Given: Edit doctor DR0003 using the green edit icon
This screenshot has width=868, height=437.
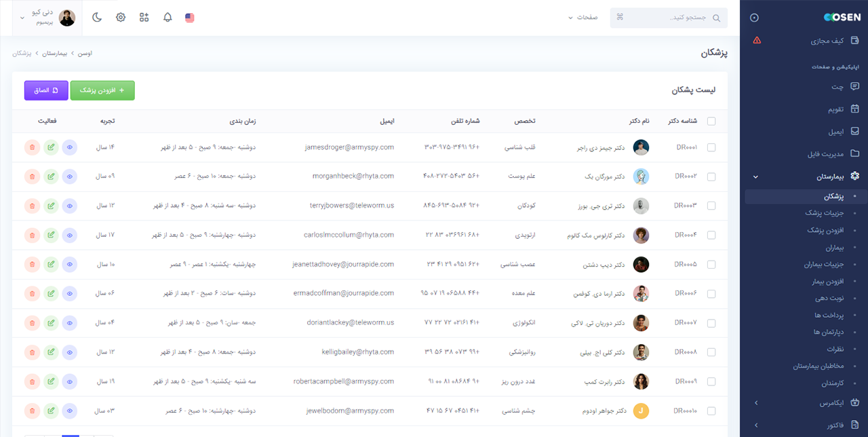Looking at the screenshot, I should pos(51,206).
